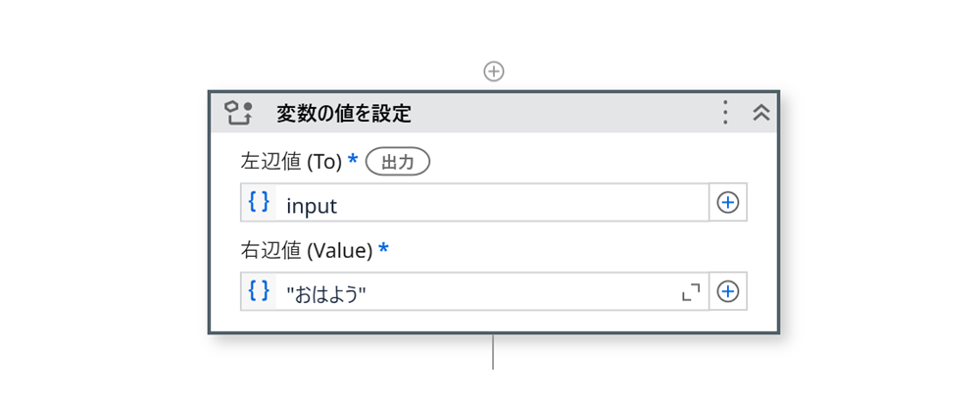
Task: Click the braces icon in 左辺値 field
Action: point(259,202)
